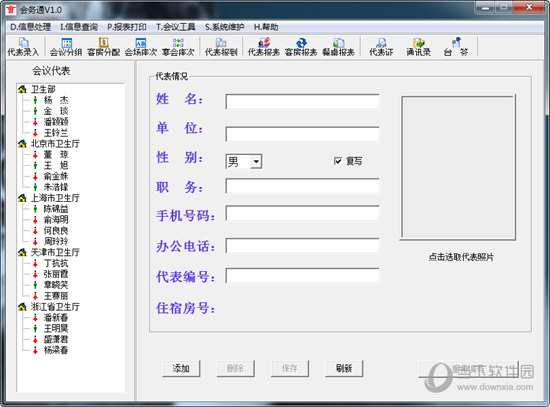Open the 会场席次 seating tool

pos(141,47)
